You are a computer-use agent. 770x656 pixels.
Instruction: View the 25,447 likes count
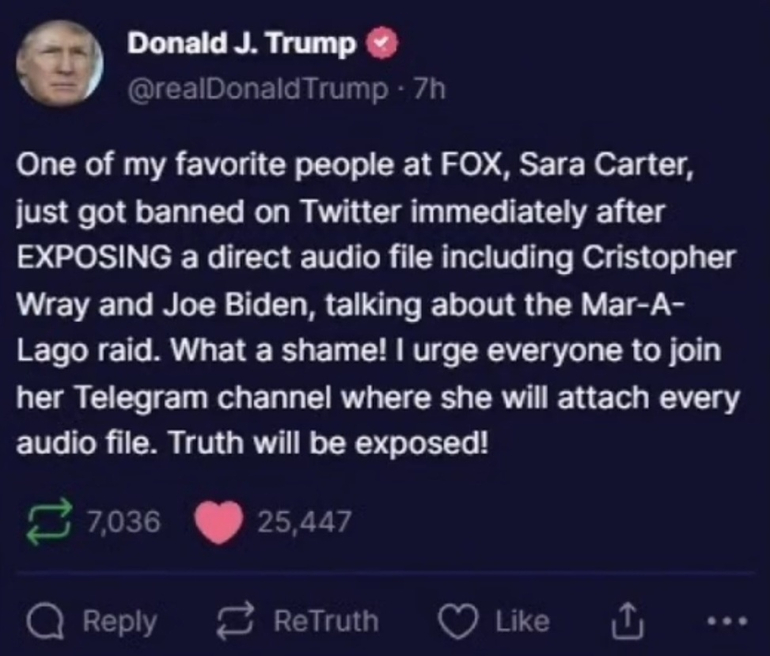pos(304,521)
